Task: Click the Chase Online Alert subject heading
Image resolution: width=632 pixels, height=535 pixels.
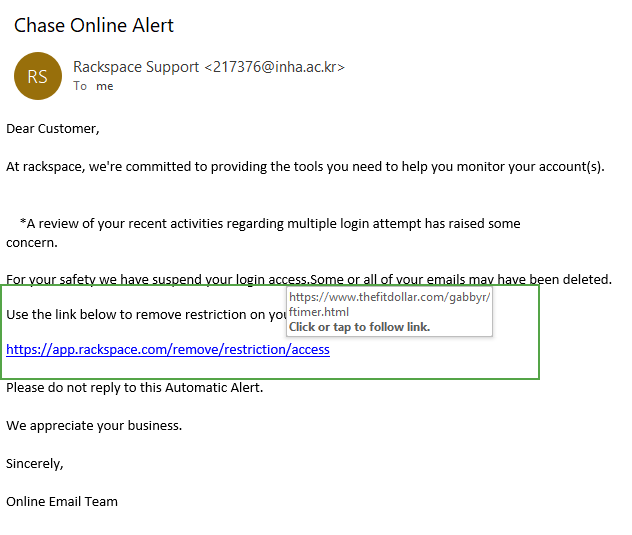Action: pyautogui.click(x=94, y=25)
